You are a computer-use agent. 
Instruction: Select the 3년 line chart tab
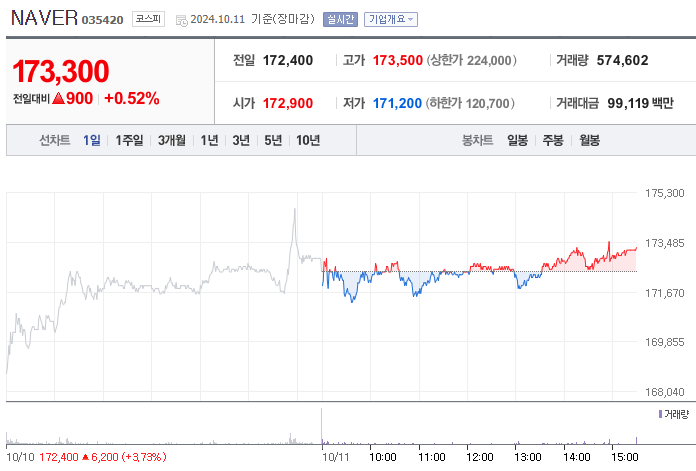(241, 140)
